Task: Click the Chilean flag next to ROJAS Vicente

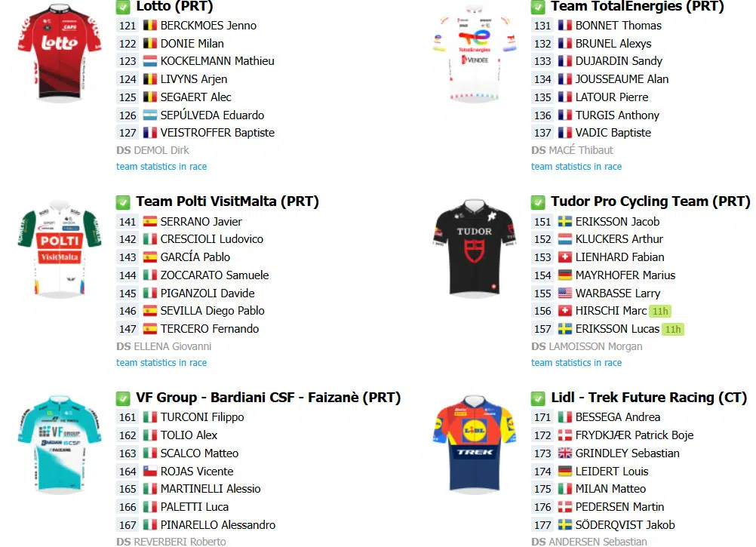Action: [x=150, y=471]
